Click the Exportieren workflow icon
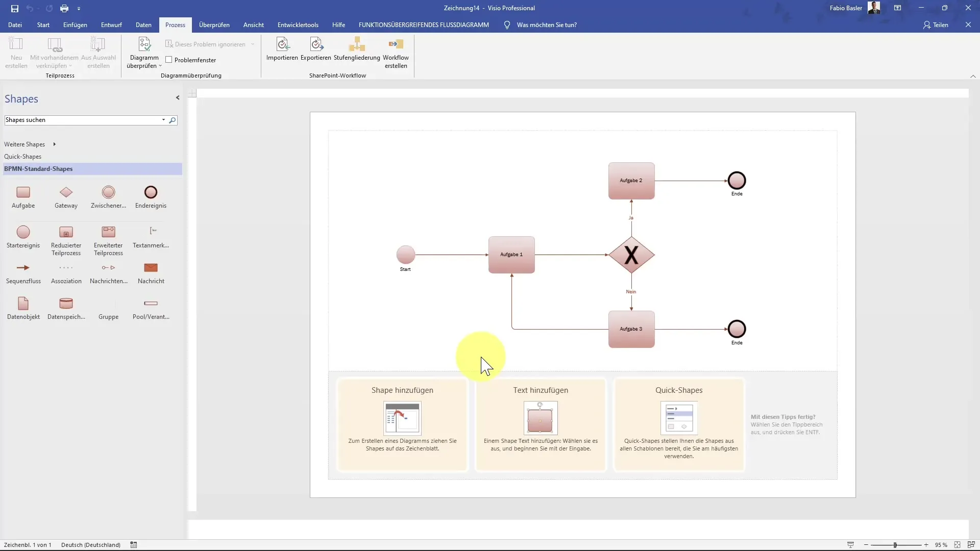Viewport: 980px width, 551px height. 316,45
